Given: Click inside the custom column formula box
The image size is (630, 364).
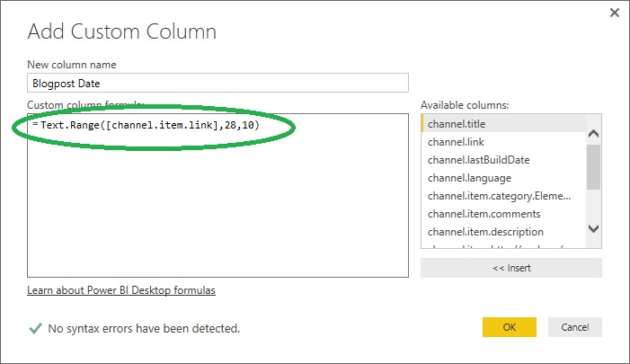Looking at the screenshot, I should pyautogui.click(x=217, y=207).
